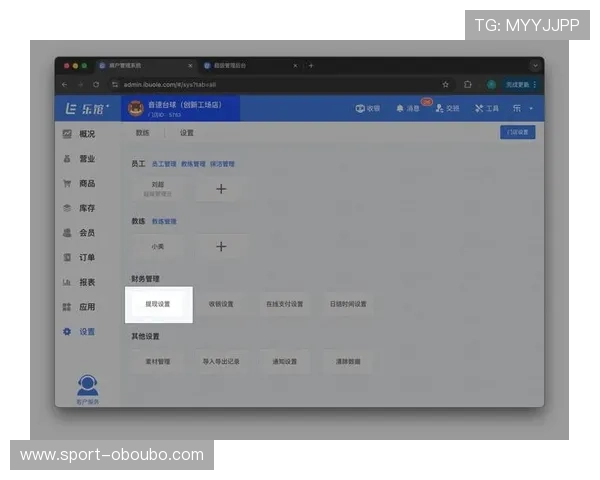Open 通知设置 notification settings
This screenshot has width=600, height=480.
(285, 361)
